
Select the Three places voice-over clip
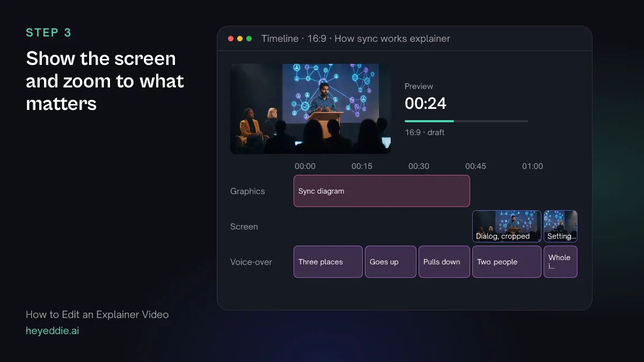tap(328, 262)
